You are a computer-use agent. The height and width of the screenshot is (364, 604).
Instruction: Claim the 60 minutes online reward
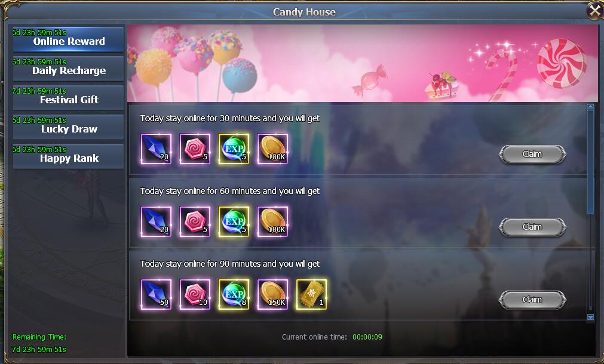[x=532, y=227]
